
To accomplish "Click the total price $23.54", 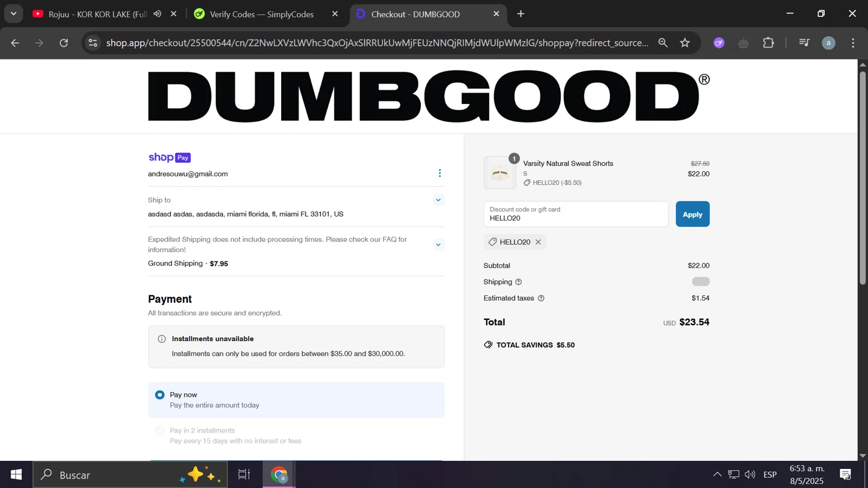I will tap(694, 322).
